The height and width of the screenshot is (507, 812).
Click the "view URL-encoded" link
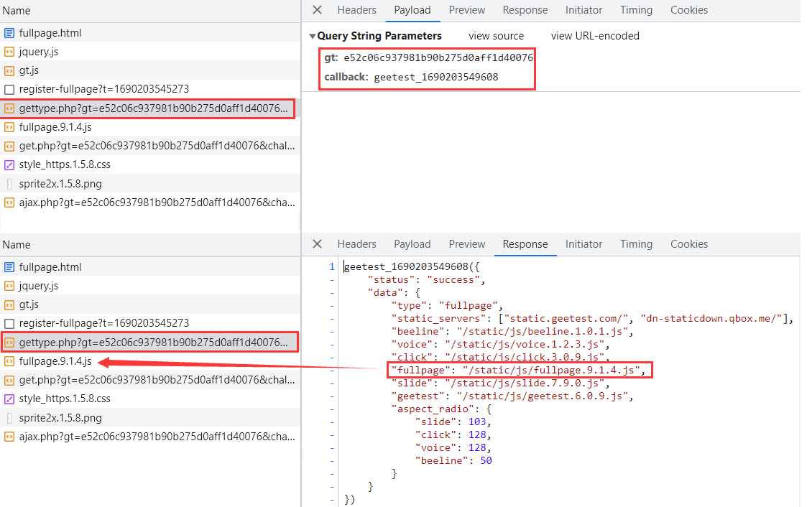click(595, 36)
